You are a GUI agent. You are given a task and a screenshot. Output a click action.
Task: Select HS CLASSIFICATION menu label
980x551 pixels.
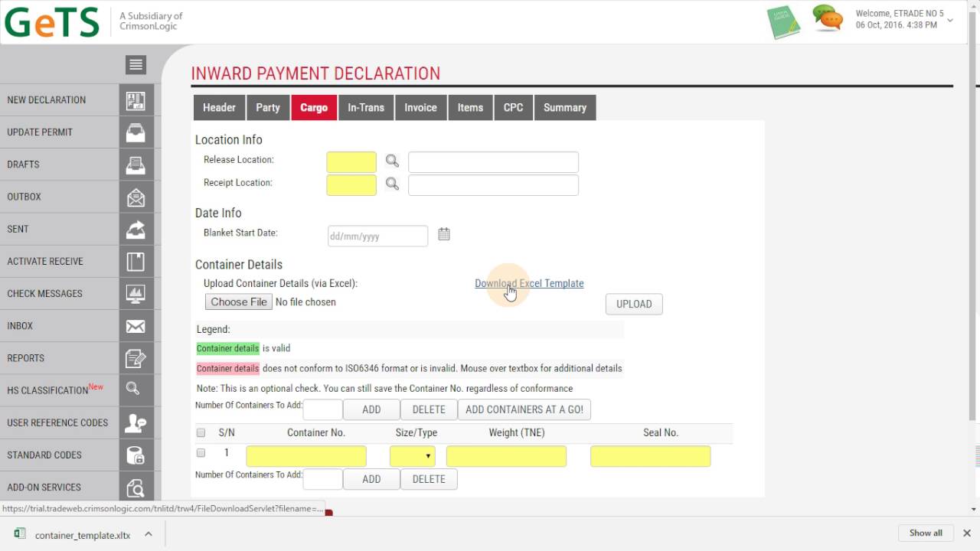47,390
